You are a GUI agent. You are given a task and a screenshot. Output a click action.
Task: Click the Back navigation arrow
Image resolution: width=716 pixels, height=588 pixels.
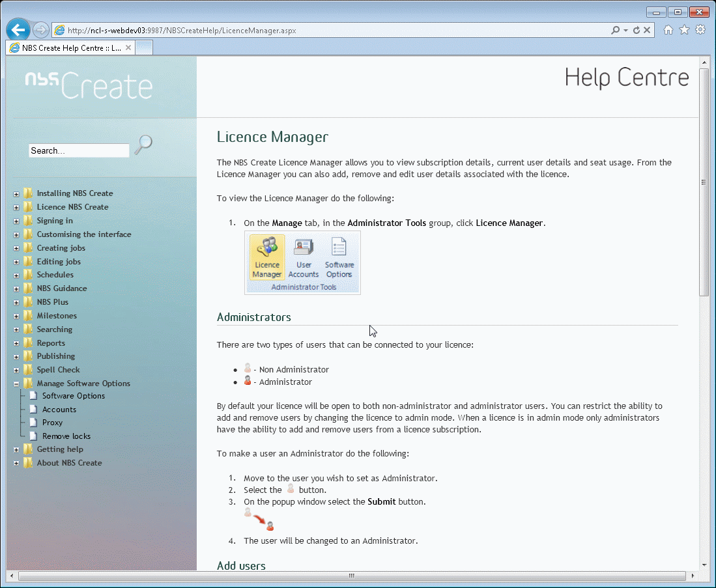click(x=18, y=29)
